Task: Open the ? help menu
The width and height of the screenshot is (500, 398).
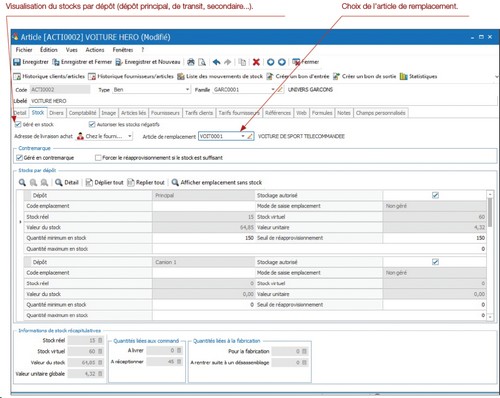Action: (143, 50)
